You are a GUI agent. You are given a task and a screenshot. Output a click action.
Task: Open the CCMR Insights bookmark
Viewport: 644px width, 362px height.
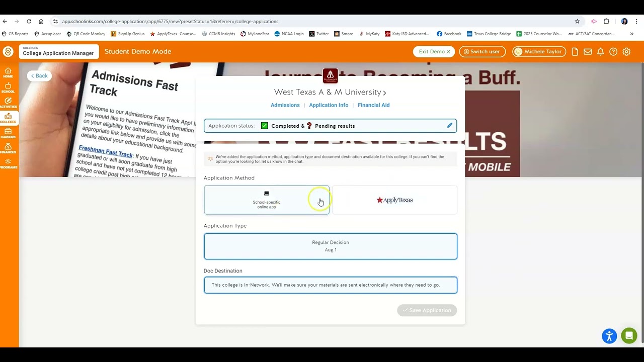[x=218, y=34]
